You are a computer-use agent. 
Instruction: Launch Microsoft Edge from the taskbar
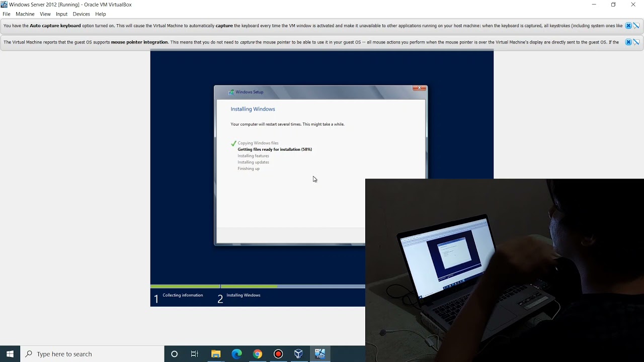236,354
